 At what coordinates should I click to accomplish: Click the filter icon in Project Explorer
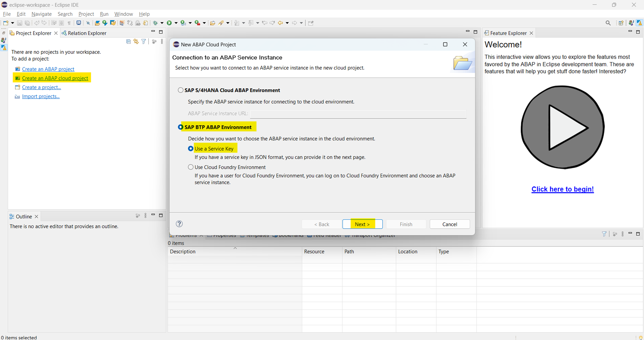144,42
